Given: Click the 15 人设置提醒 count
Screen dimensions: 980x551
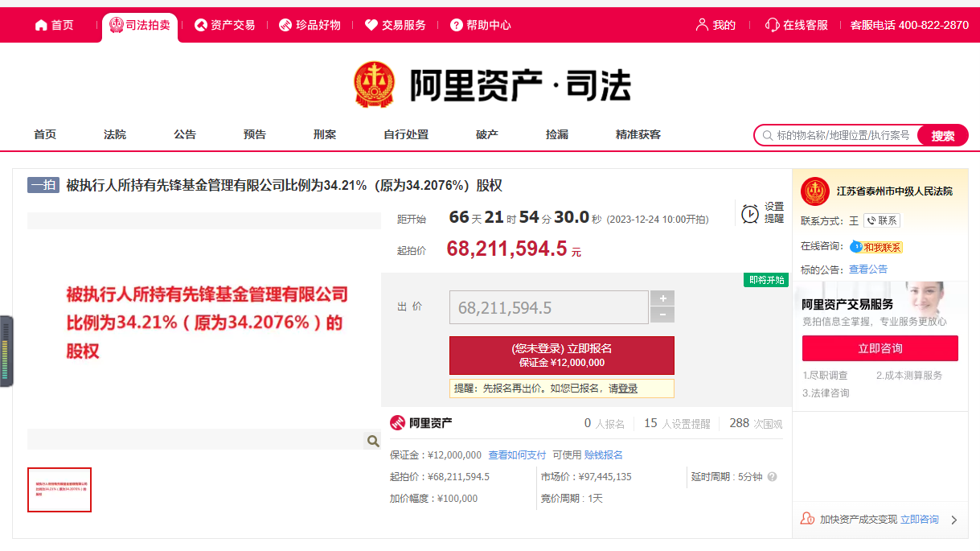Looking at the screenshot, I should (678, 423).
